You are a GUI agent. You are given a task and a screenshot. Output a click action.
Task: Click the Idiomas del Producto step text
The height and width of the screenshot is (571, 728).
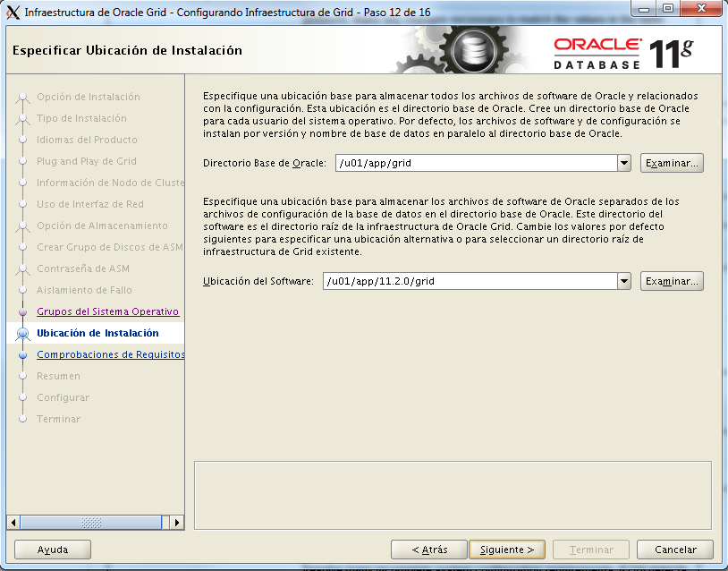click(x=87, y=140)
